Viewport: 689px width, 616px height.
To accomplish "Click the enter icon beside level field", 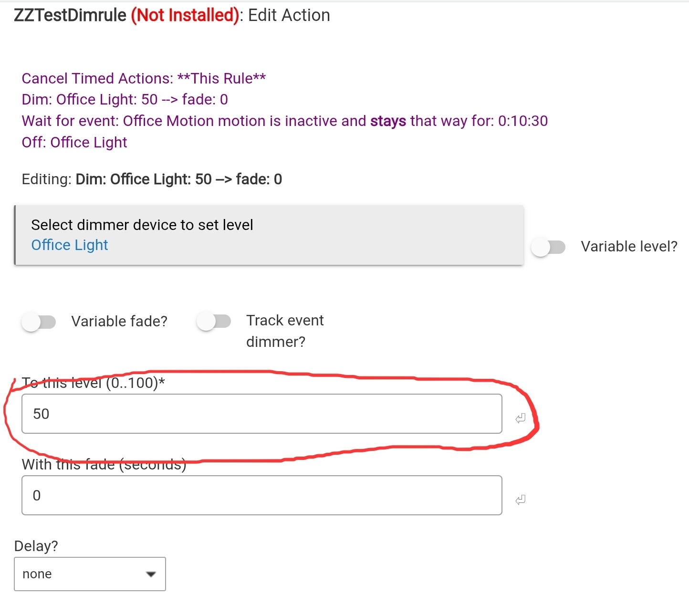I will [x=520, y=418].
